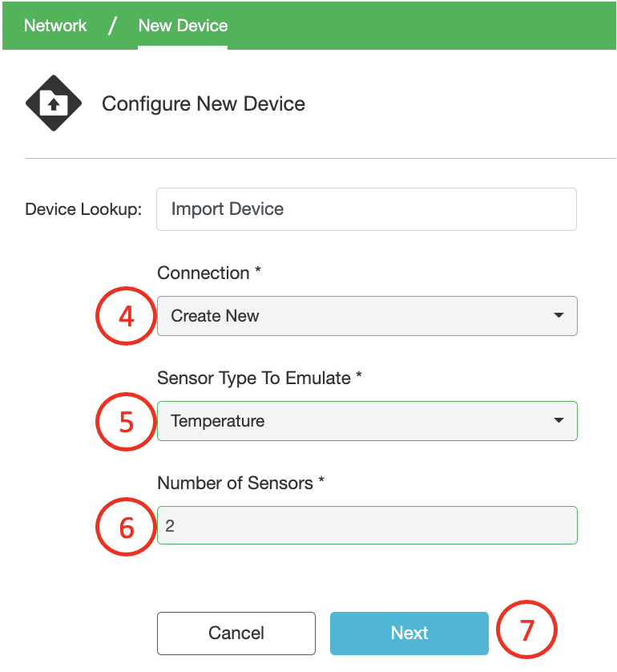Click the Device Lookup label
This screenshot has height=672, width=617.
[83, 210]
